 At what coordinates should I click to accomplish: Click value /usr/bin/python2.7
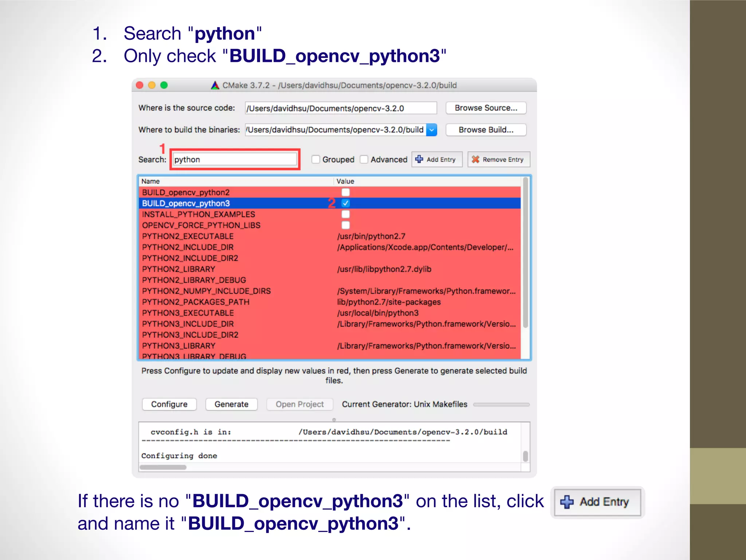coord(371,236)
